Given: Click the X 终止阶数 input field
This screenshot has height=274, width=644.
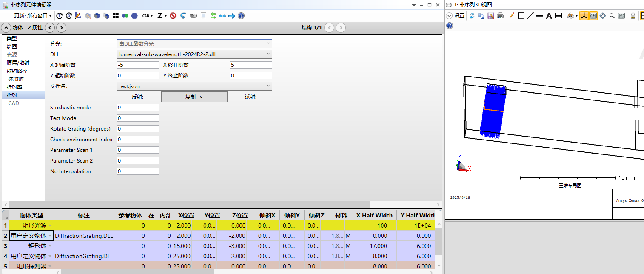Looking at the screenshot, I should click(251, 65).
